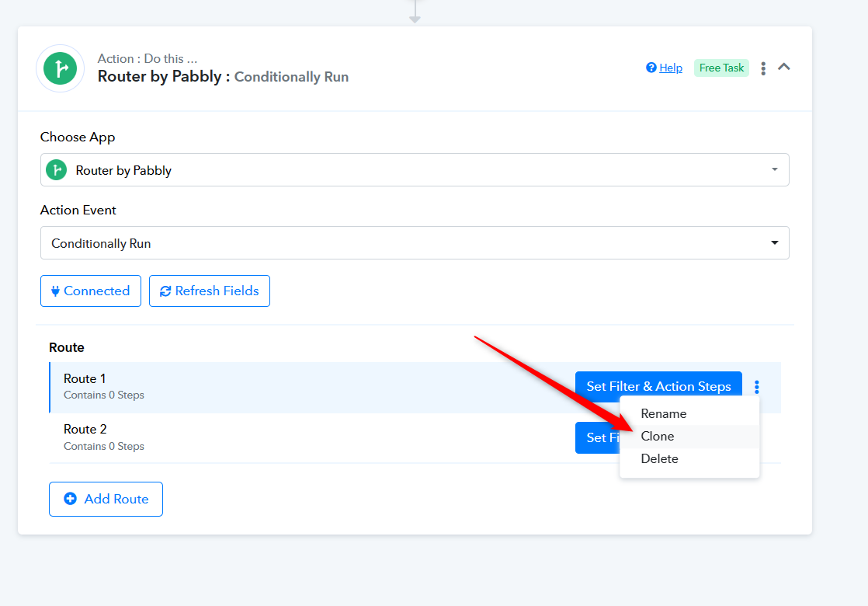This screenshot has height=606, width=868.
Task: Click the 'Action : Do this ...' label
Action: (x=148, y=59)
